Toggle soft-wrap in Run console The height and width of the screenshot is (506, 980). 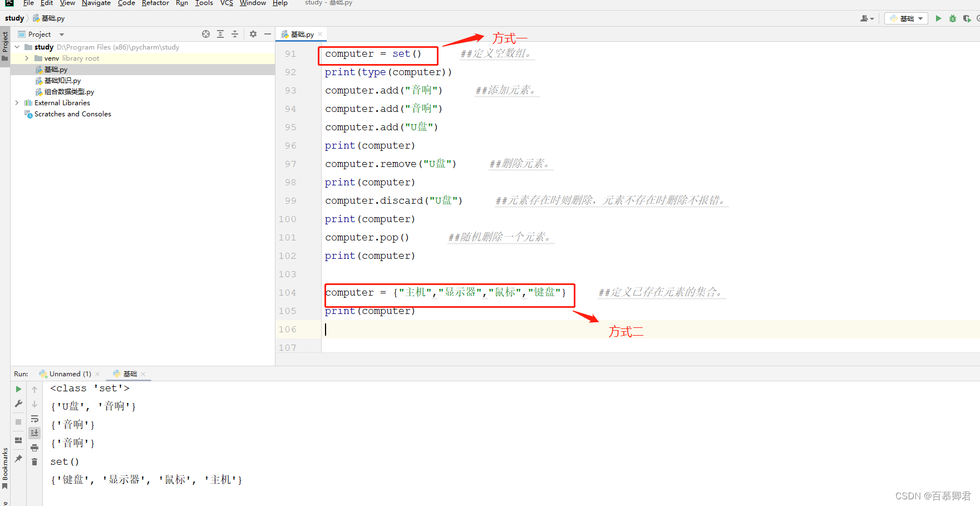pyautogui.click(x=35, y=419)
